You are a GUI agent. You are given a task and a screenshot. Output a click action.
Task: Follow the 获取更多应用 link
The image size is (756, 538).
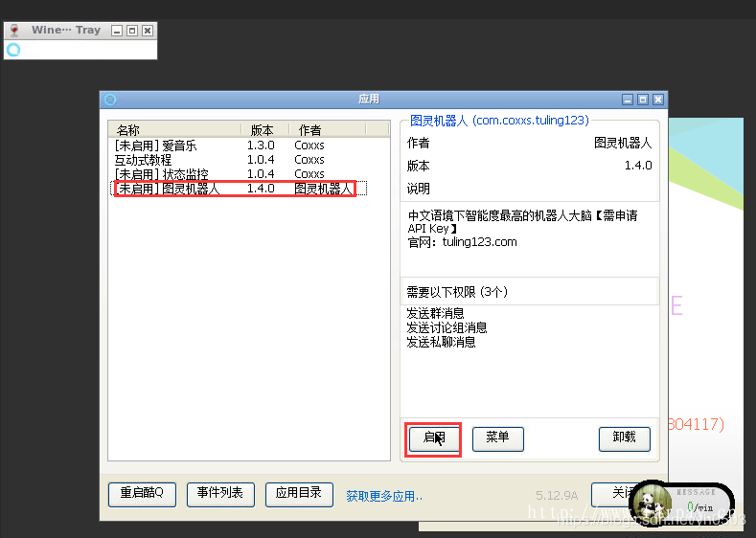tap(384, 496)
